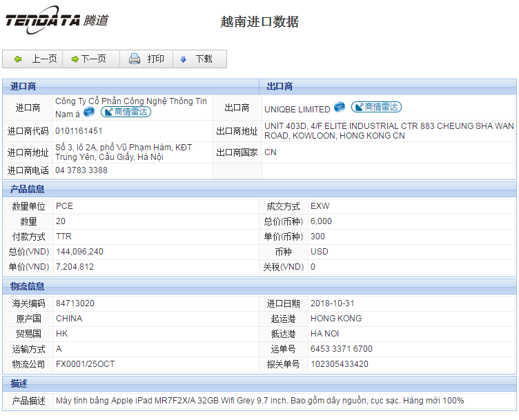
Task: Collapse the 出口商 section header
Action: pyautogui.click(x=280, y=86)
